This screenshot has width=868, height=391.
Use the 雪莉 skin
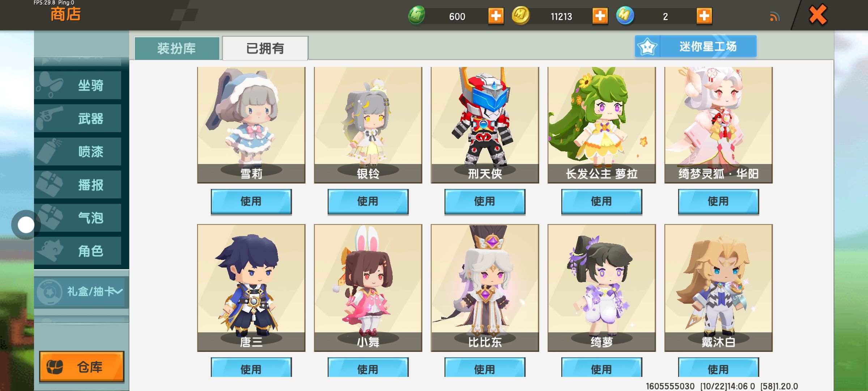(251, 201)
